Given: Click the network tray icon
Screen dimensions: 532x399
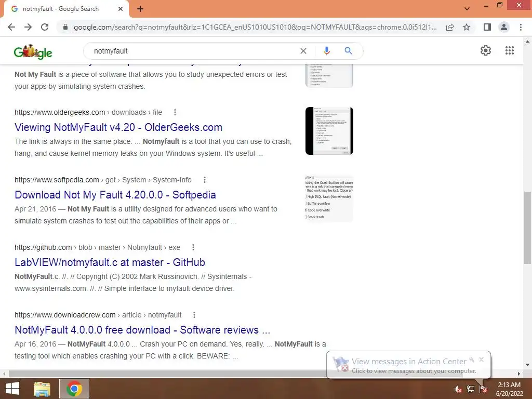Looking at the screenshot, I should (471, 389).
